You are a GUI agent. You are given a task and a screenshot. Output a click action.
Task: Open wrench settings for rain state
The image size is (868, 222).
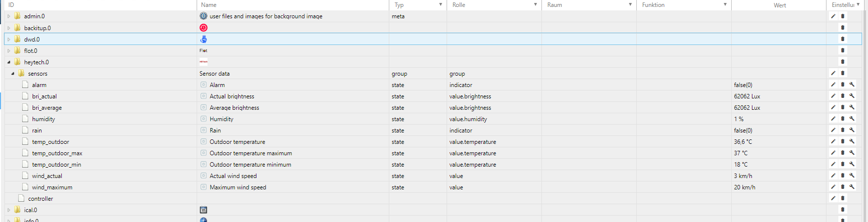pyautogui.click(x=852, y=130)
